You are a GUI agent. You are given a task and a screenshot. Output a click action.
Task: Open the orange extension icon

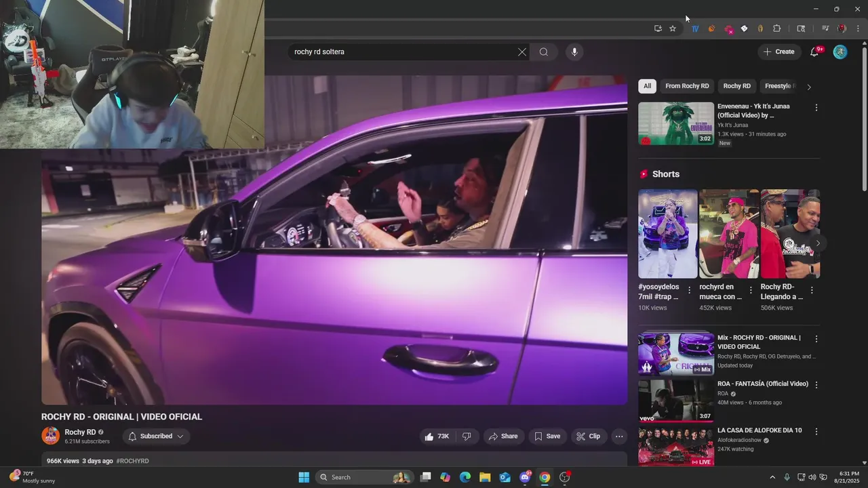(x=711, y=28)
